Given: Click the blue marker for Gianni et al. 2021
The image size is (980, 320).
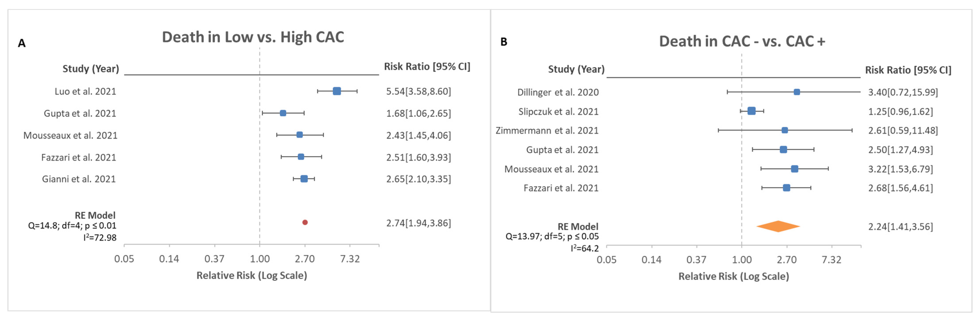Looking at the screenshot, I should (x=304, y=179).
